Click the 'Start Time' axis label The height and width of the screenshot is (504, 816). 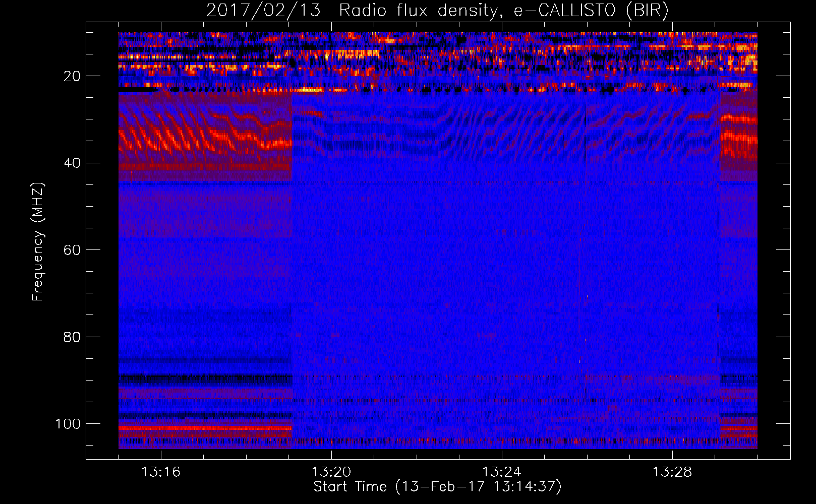click(x=437, y=487)
